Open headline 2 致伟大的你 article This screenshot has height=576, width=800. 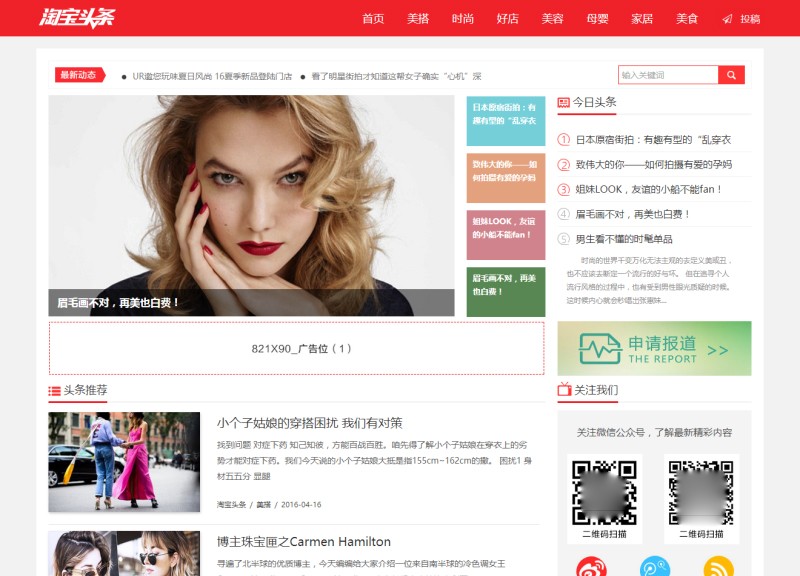pos(654,164)
